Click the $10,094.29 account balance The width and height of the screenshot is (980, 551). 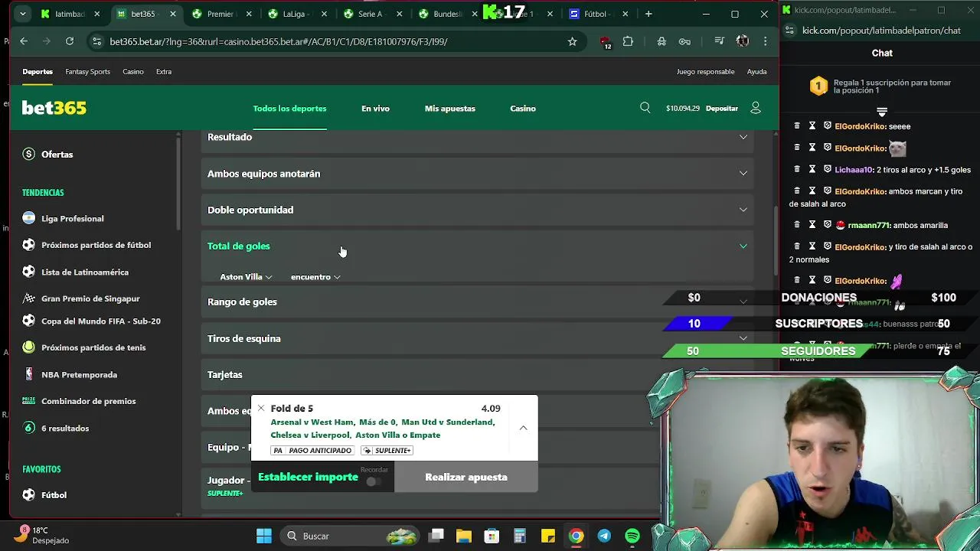[683, 108]
